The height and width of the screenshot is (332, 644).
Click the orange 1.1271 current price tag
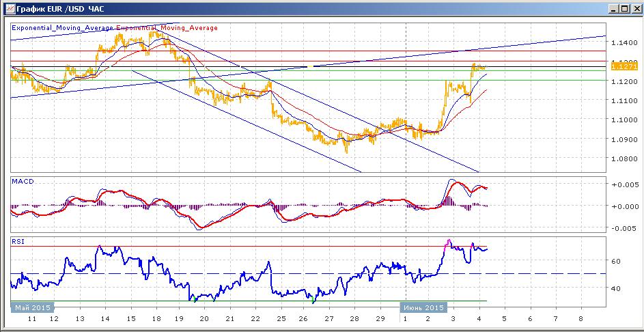(619, 66)
